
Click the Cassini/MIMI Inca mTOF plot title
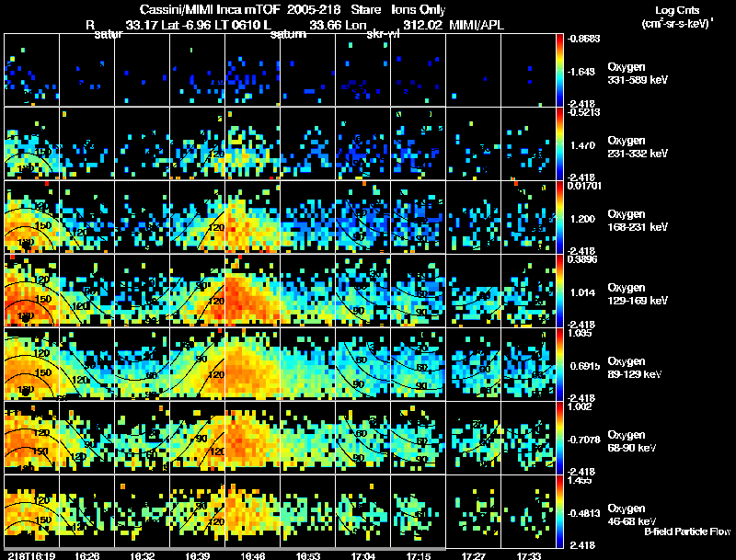[293, 9]
